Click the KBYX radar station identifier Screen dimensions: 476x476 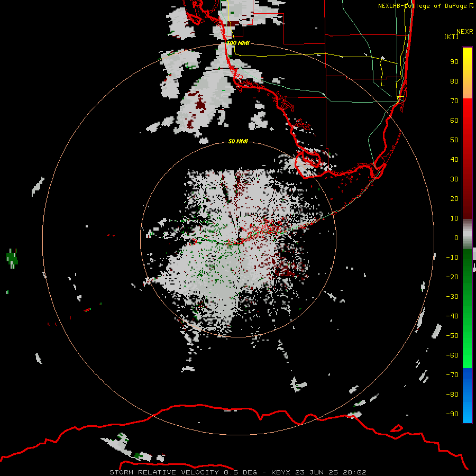click(281, 472)
